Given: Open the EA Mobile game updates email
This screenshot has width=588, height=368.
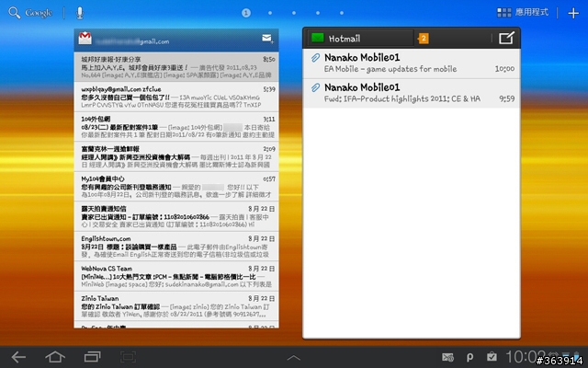Looking at the screenshot, I should point(412,63).
